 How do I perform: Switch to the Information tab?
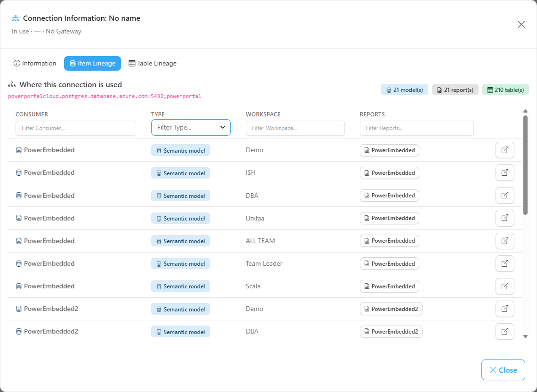click(34, 64)
